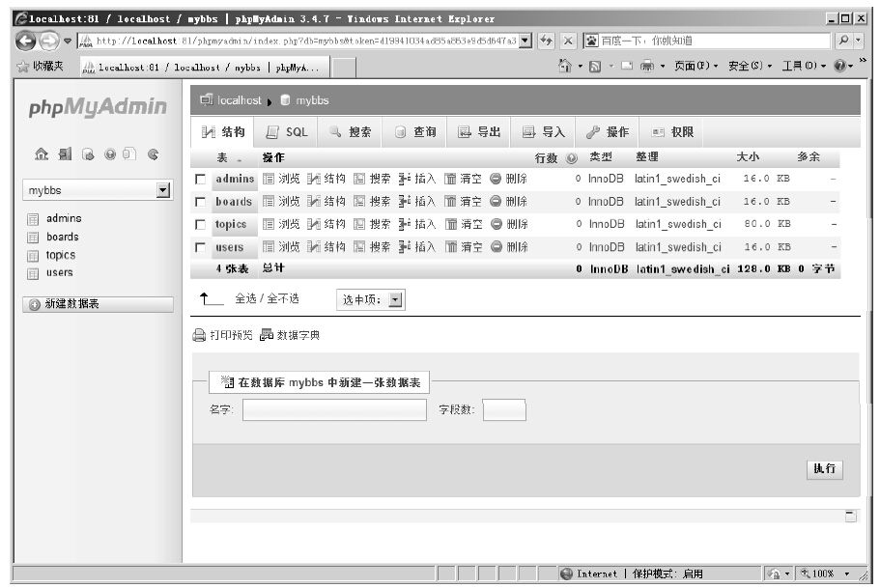The height and width of the screenshot is (588, 880).
Task: Refresh the page using the address bar icon
Action: (546, 41)
